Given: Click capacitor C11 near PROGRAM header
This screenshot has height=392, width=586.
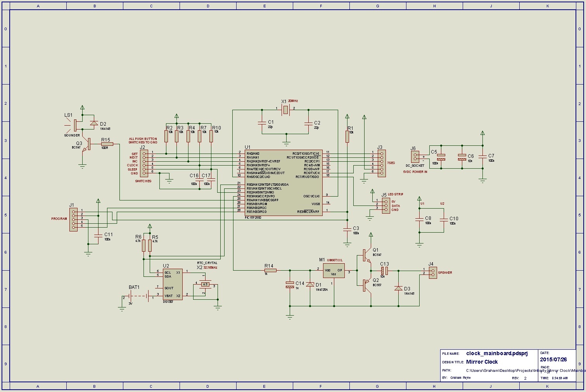Looking at the screenshot, I should pos(99,235).
